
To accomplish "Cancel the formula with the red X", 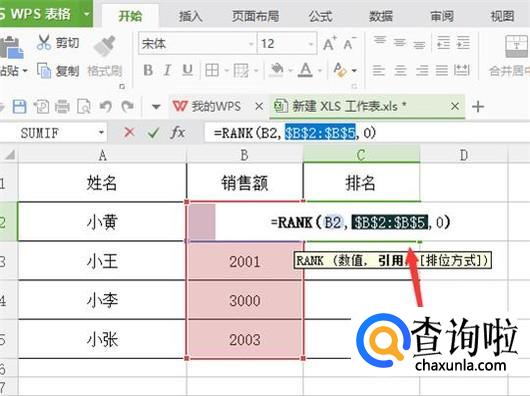I will (129, 132).
